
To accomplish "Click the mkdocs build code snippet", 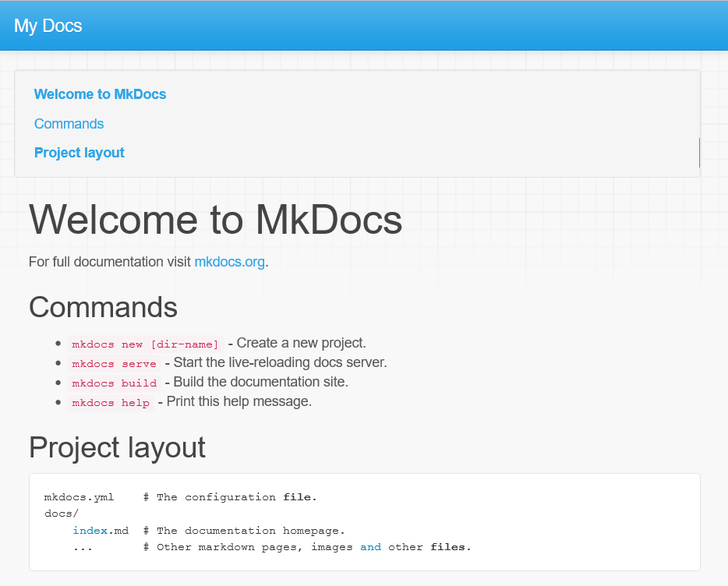I will click(x=115, y=383).
